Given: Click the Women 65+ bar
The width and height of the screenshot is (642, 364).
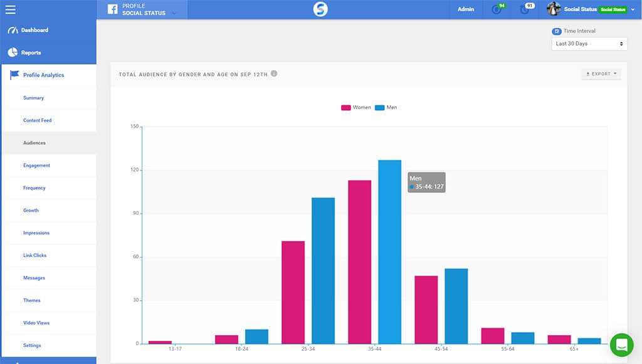Looking at the screenshot, I should (x=559, y=340).
